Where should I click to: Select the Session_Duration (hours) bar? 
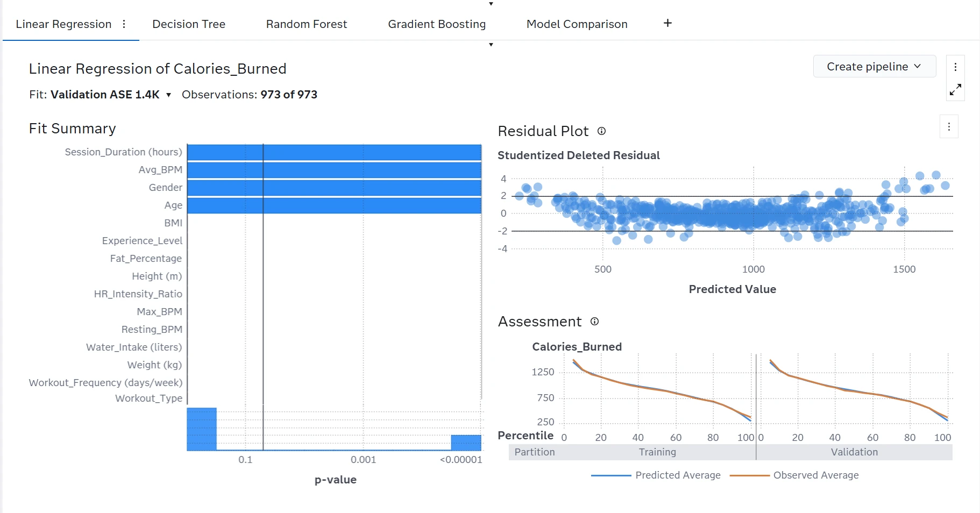334,152
